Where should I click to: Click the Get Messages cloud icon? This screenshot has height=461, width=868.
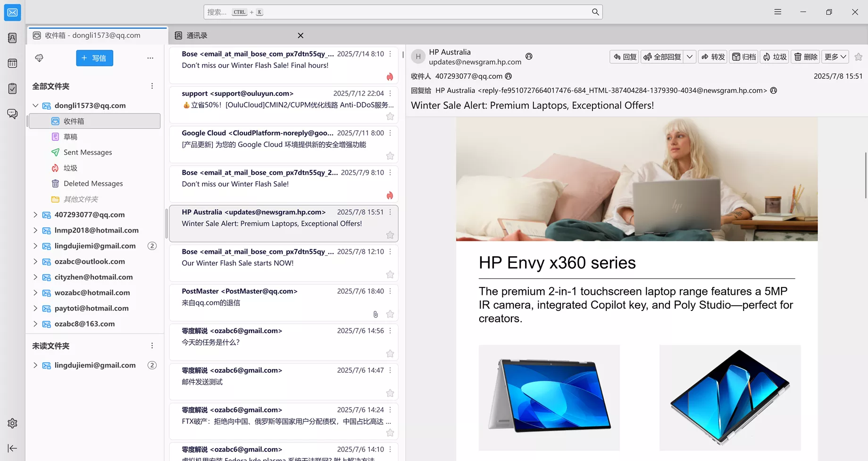(x=39, y=58)
